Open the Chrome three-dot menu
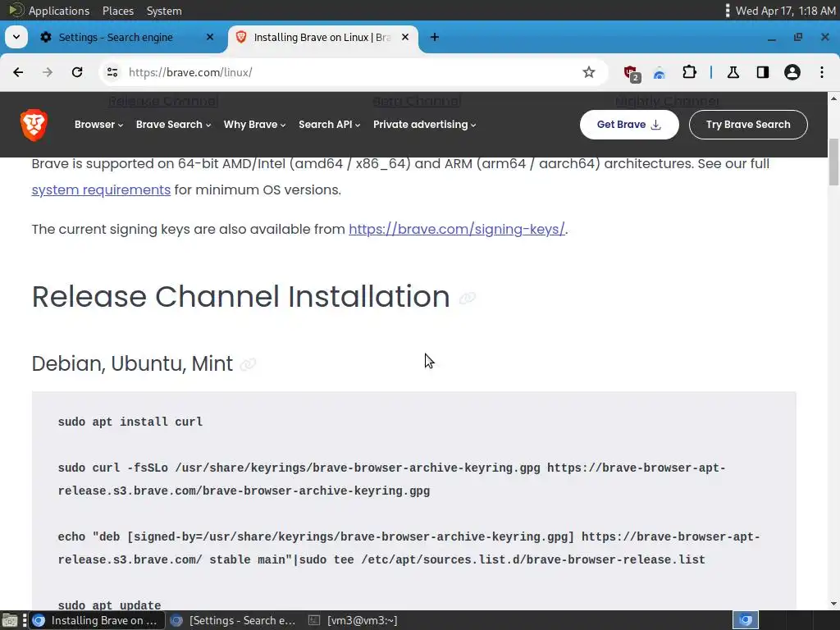The image size is (840, 630). pyautogui.click(x=822, y=72)
